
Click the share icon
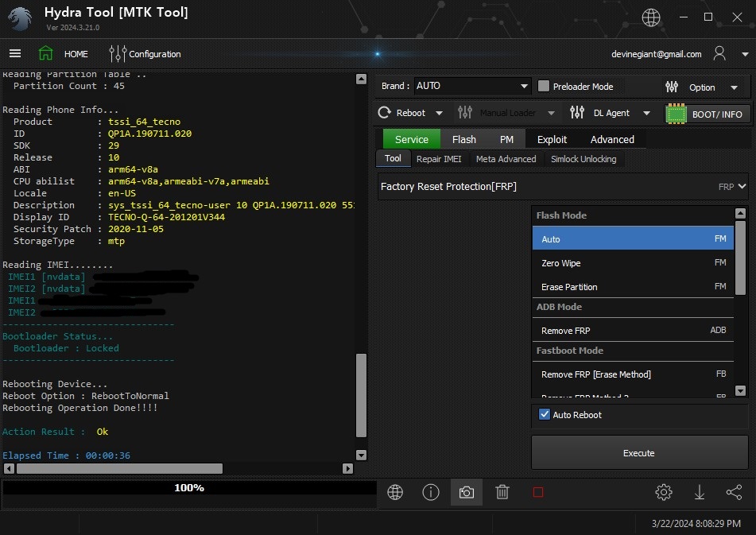click(734, 492)
